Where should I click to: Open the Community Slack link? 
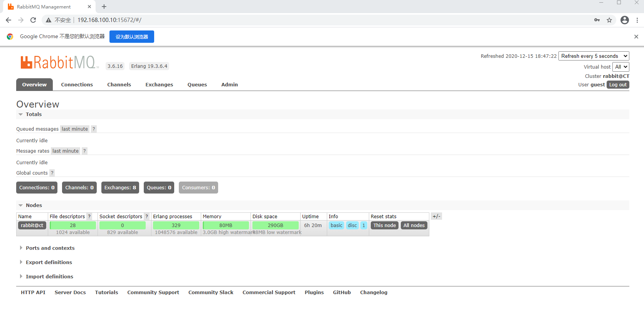pyautogui.click(x=211, y=293)
